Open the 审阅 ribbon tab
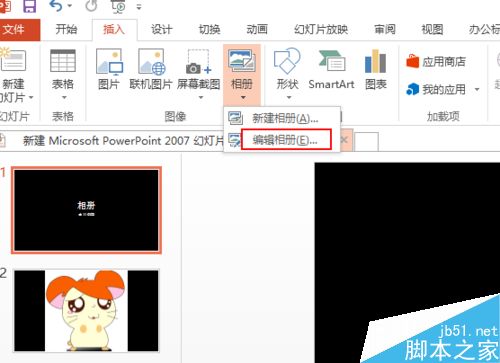 click(x=385, y=30)
